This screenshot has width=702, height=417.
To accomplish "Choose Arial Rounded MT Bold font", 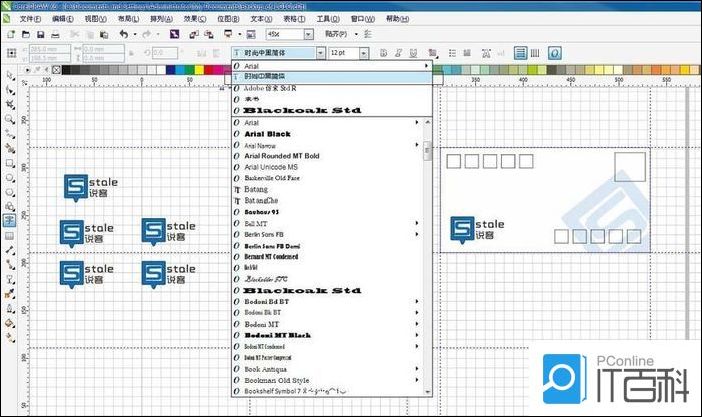I will [x=282, y=156].
